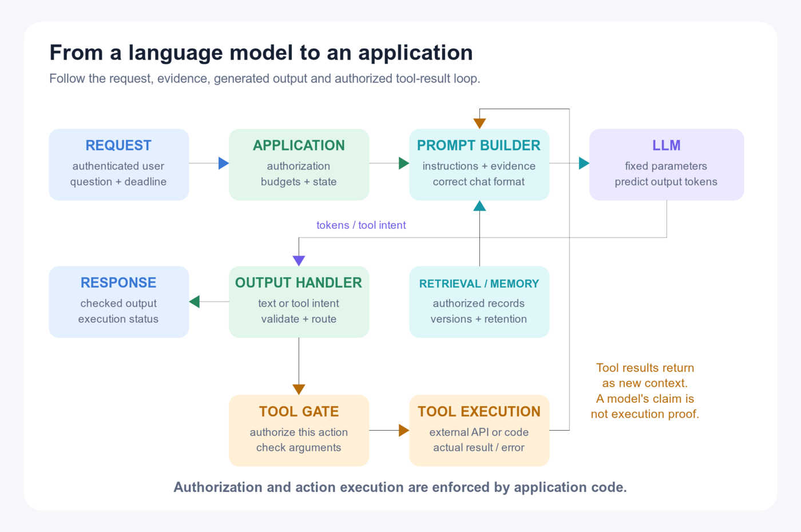Click the "authorized records" line
801x532 pixels.
[x=479, y=303]
